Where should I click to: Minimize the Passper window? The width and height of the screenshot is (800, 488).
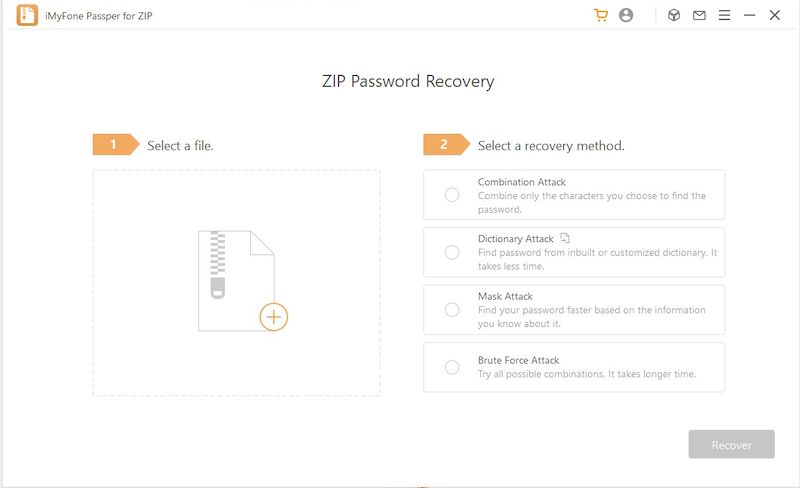pyautogui.click(x=750, y=15)
